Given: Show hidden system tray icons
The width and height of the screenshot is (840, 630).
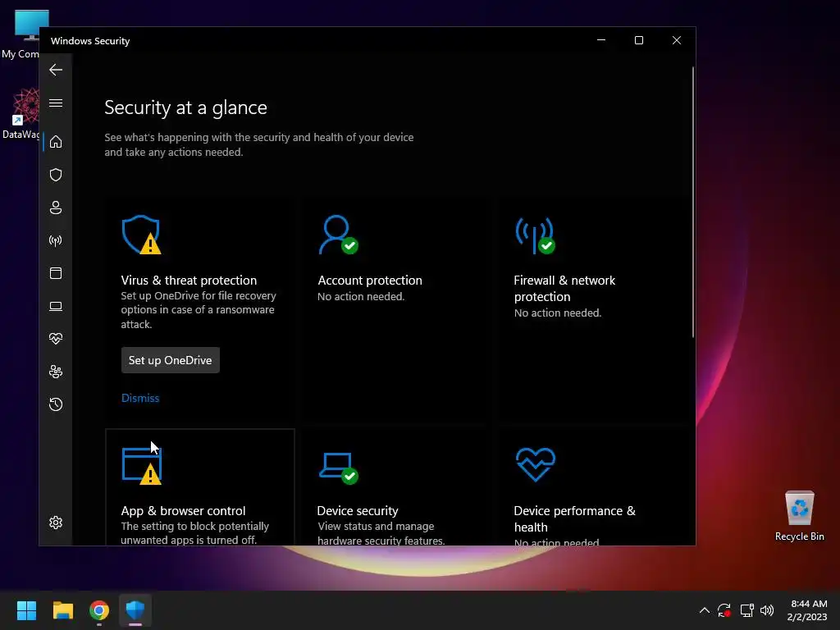Looking at the screenshot, I should pyautogui.click(x=705, y=610).
